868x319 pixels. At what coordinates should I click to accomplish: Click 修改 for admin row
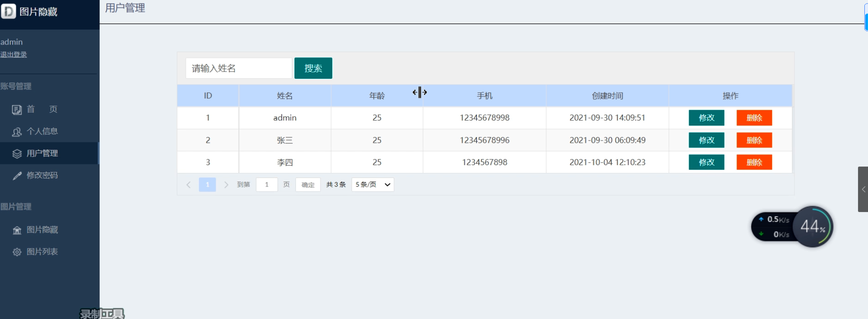pos(706,118)
